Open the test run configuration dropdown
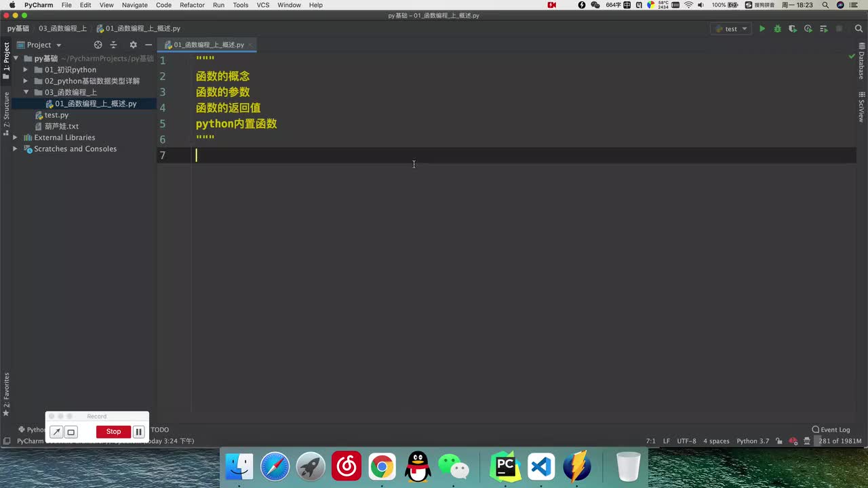 (730, 28)
